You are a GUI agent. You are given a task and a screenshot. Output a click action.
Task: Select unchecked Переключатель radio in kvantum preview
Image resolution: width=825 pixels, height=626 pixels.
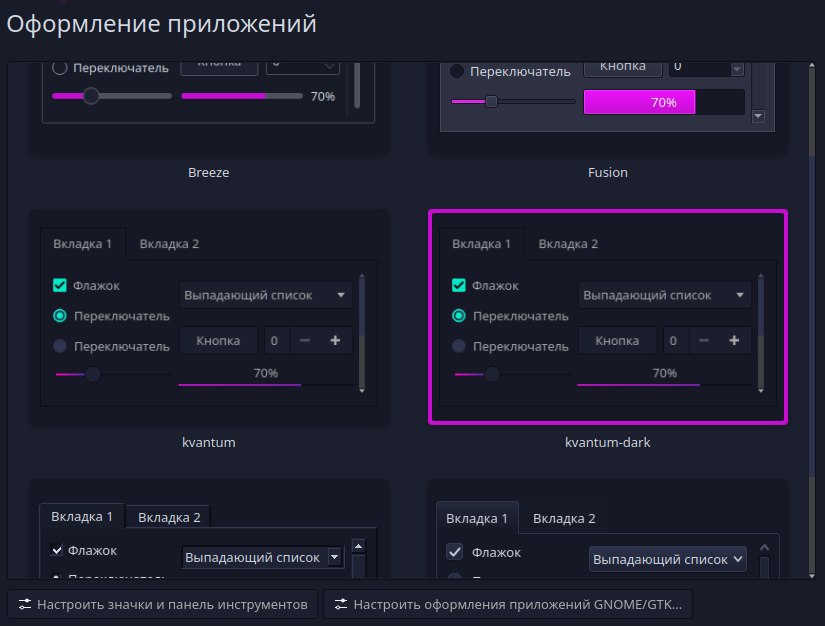click(x=60, y=346)
